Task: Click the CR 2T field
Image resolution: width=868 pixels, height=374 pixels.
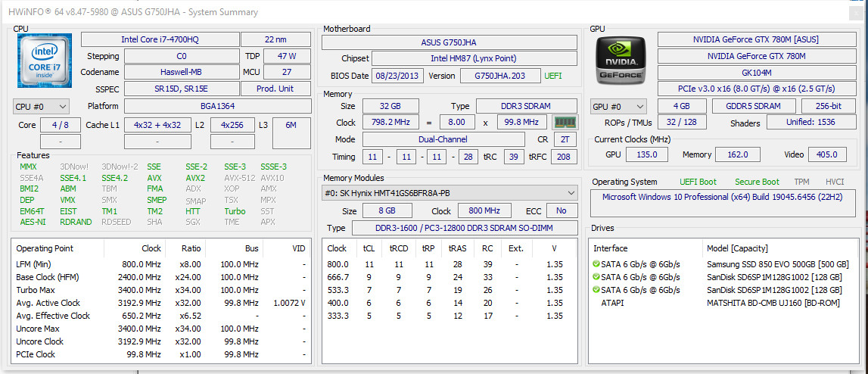Action: pos(564,139)
